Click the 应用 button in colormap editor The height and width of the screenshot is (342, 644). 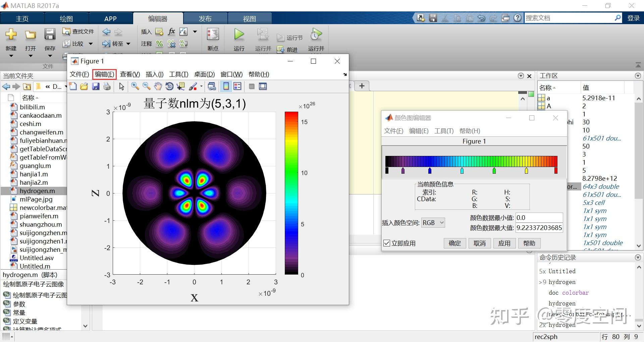[x=504, y=243]
